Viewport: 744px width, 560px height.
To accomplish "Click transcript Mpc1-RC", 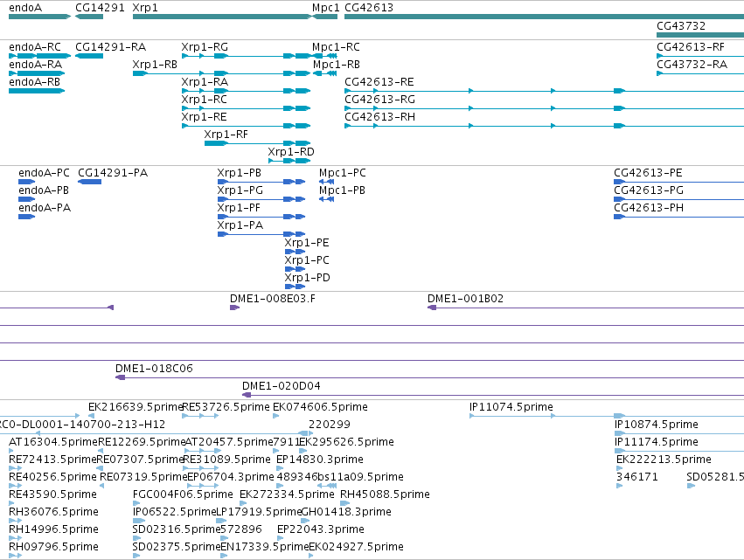I will point(325,56).
